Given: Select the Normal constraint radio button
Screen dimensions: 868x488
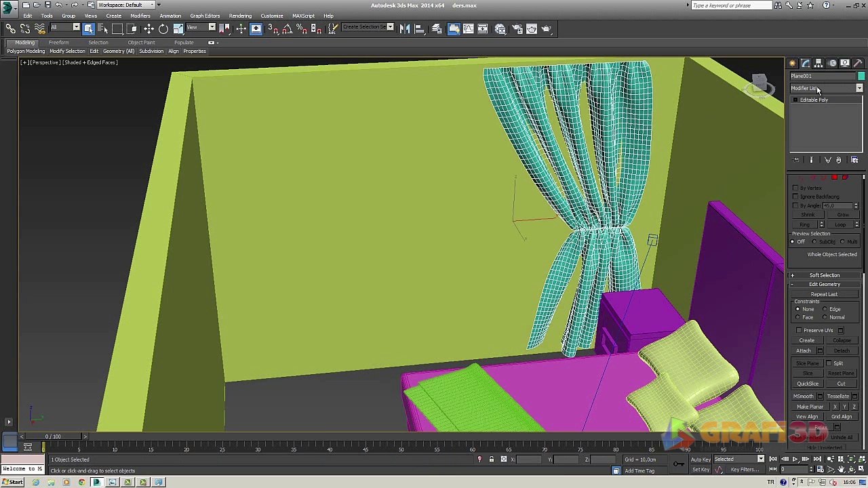Looking at the screenshot, I should [825, 317].
